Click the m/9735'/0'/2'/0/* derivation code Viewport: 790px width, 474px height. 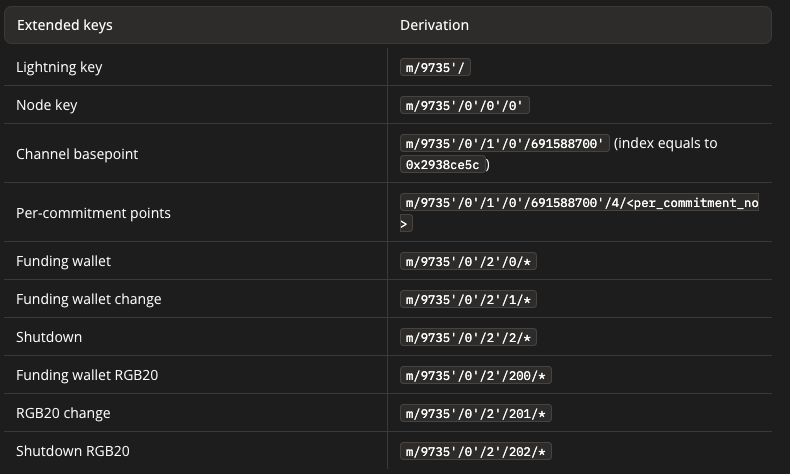[469, 261]
